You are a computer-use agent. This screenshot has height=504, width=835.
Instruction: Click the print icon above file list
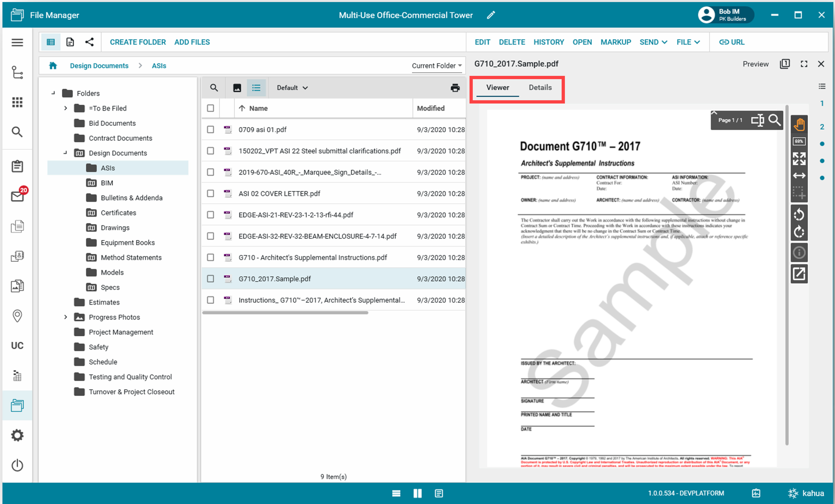(x=455, y=88)
